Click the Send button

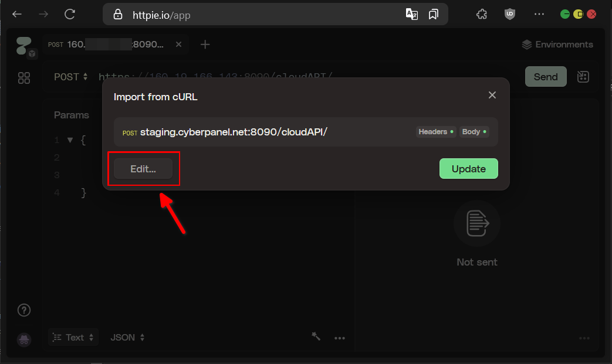(546, 77)
